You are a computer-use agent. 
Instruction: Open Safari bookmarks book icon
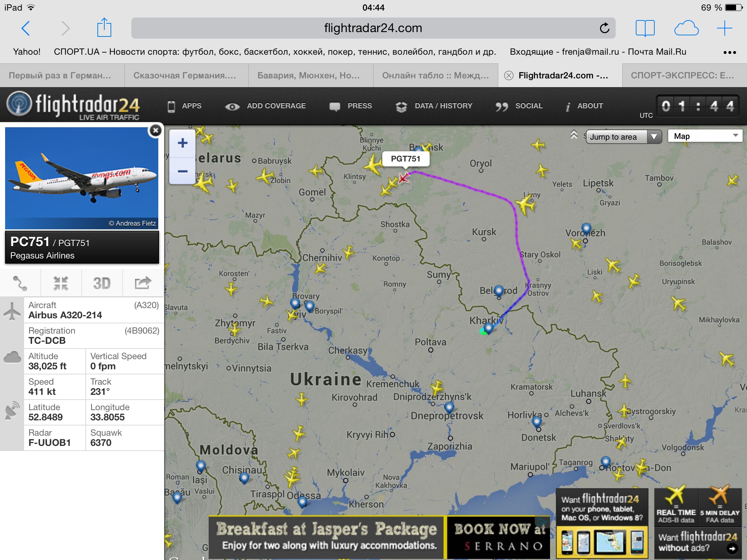tap(645, 28)
